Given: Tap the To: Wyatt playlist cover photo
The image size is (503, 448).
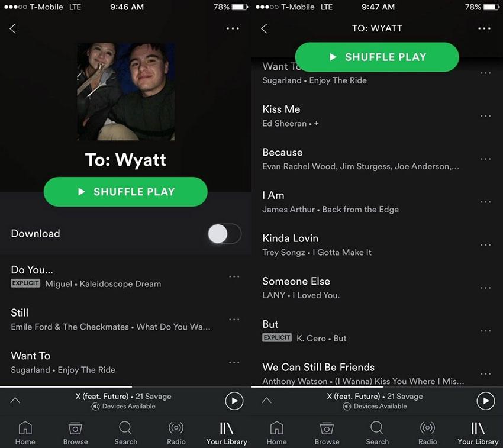Looking at the screenshot, I should click(125, 92).
